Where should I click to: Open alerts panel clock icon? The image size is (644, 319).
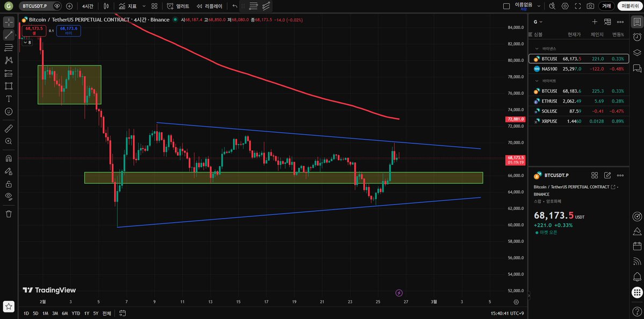[x=637, y=37]
